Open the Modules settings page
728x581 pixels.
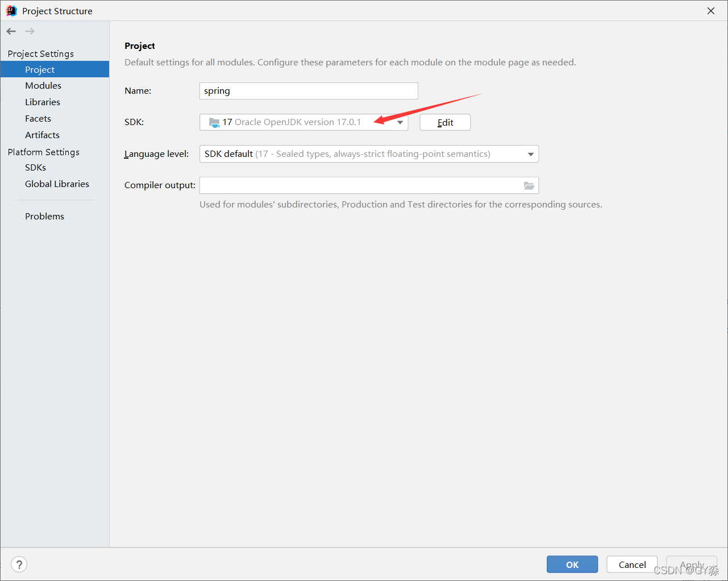43,85
